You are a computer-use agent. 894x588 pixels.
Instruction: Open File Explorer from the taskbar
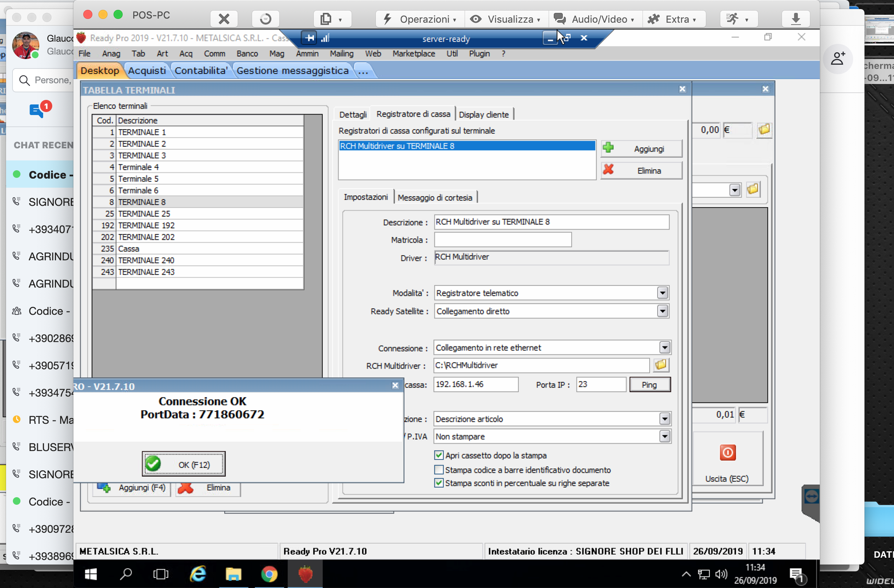[x=234, y=574]
